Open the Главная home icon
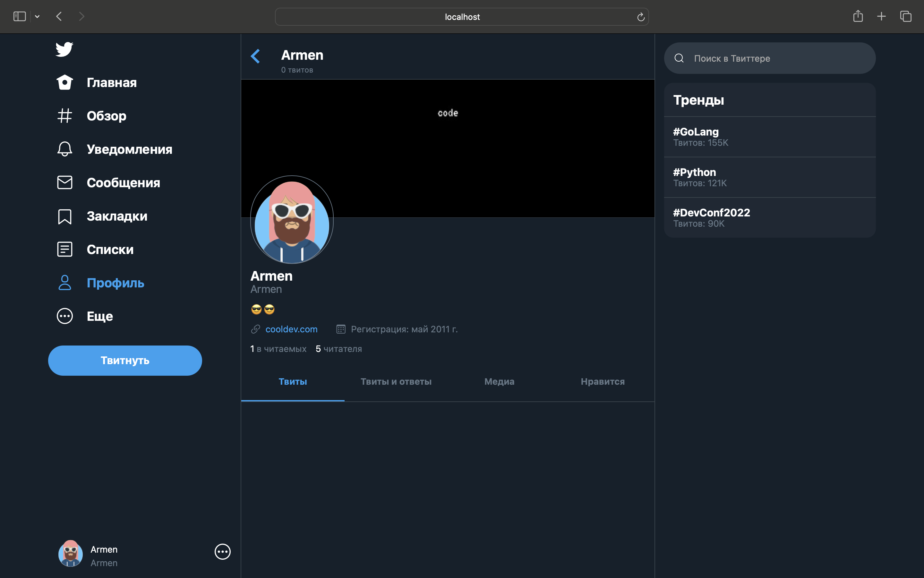Screen dimensions: 924x578 click(x=64, y=82)
